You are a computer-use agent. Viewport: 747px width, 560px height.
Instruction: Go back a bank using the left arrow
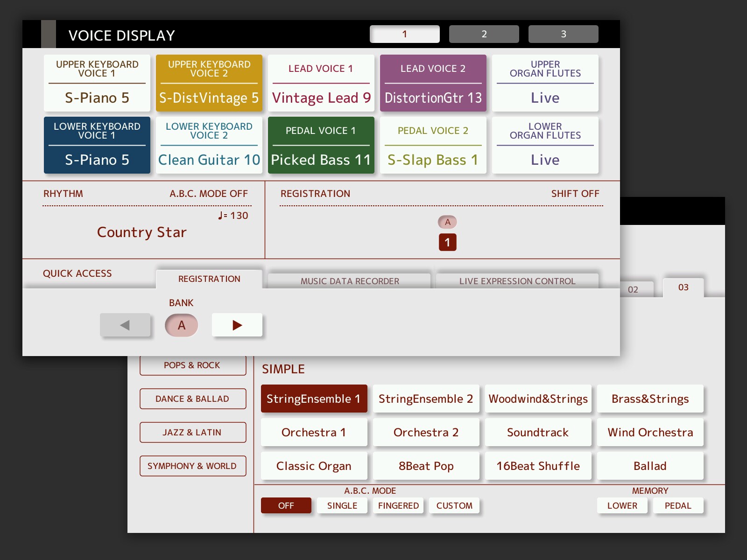[x=125, y=325]
